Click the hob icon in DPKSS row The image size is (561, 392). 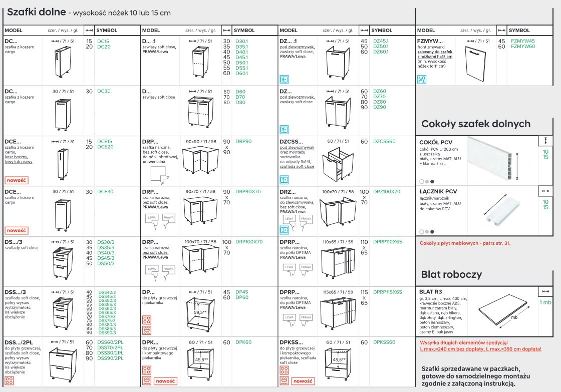pos(284,371)
